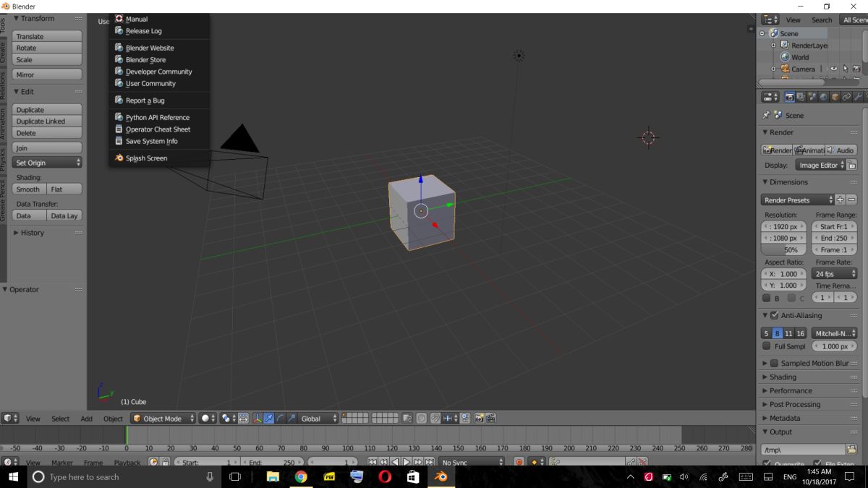The image size is (868, 488).
Task: Collapse the Scene tree in the outliner
Action: [x=762, y=33]
